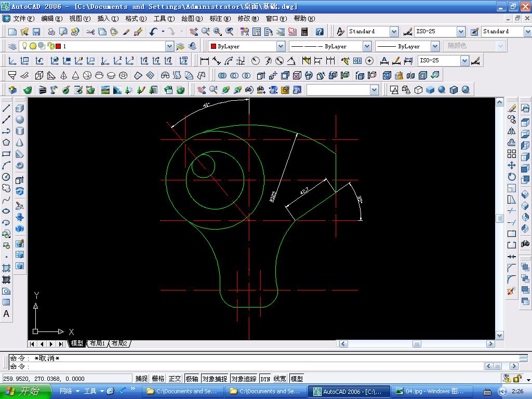The width and height of the screenshot is (532, 399).
Task: Click the Cut scissors icon
Action: [x=90, y=32]
